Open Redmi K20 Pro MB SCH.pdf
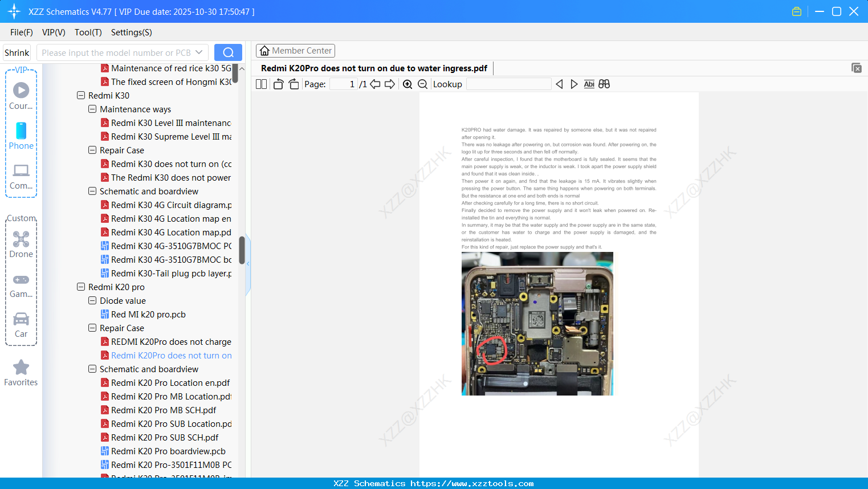The width and height of the screenshot is (868, 489). [158, 410]
